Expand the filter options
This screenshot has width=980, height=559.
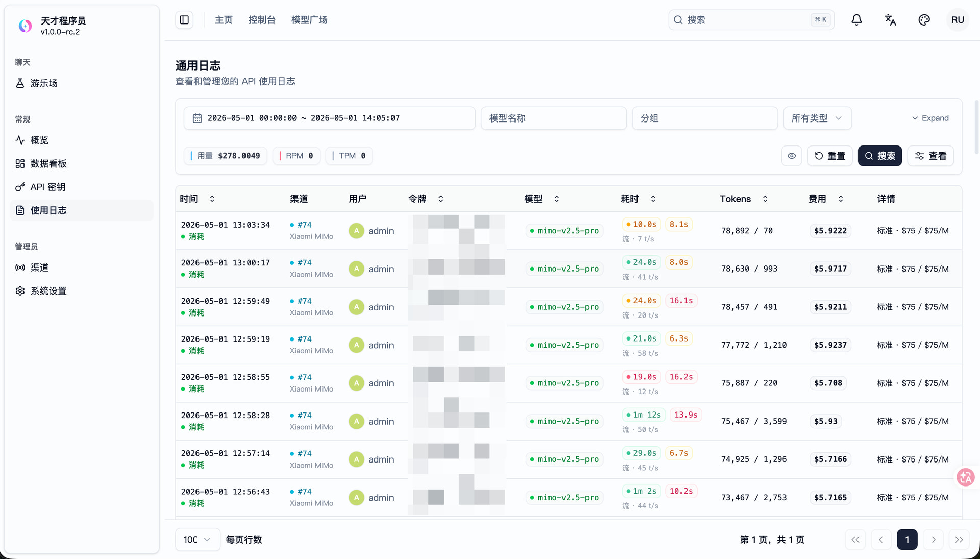click(x=930, y=118)
